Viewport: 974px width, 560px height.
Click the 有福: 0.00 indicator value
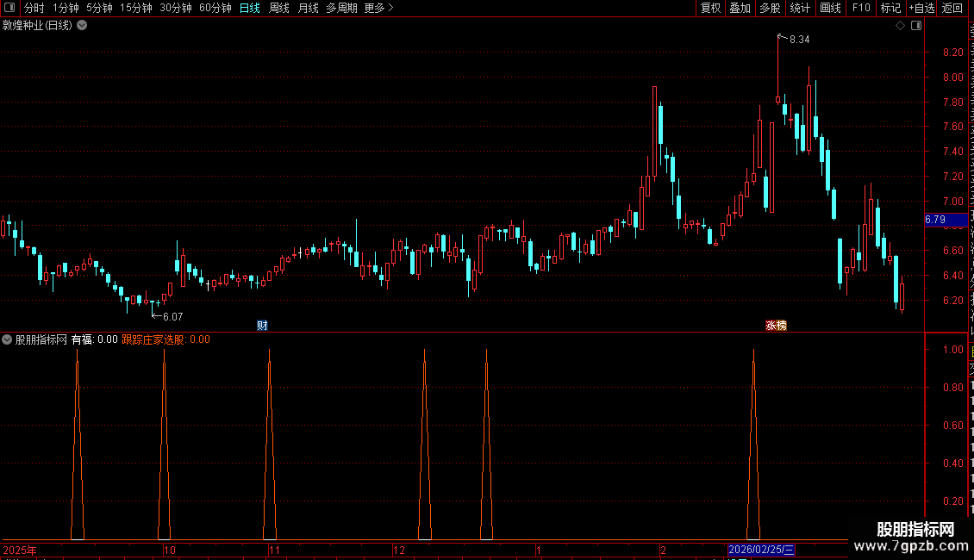(x=95, y=339)
